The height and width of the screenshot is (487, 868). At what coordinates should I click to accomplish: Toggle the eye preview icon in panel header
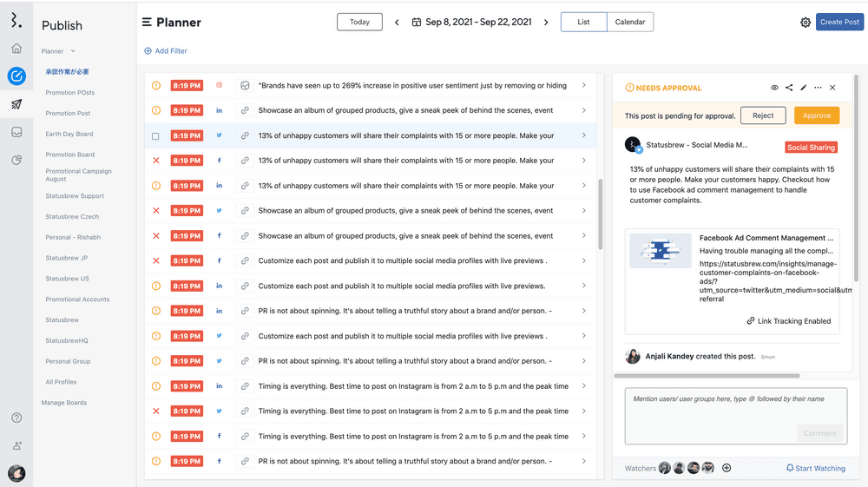point(774,88)
